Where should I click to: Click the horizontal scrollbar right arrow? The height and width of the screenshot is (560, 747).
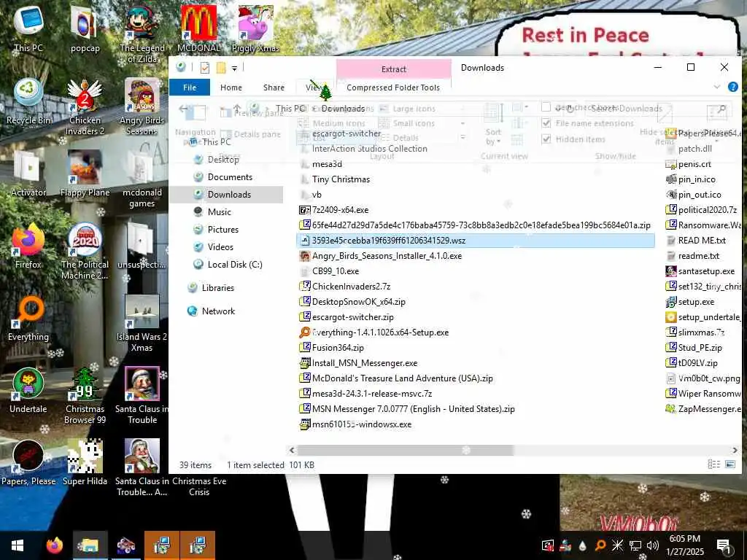(735, 449)
